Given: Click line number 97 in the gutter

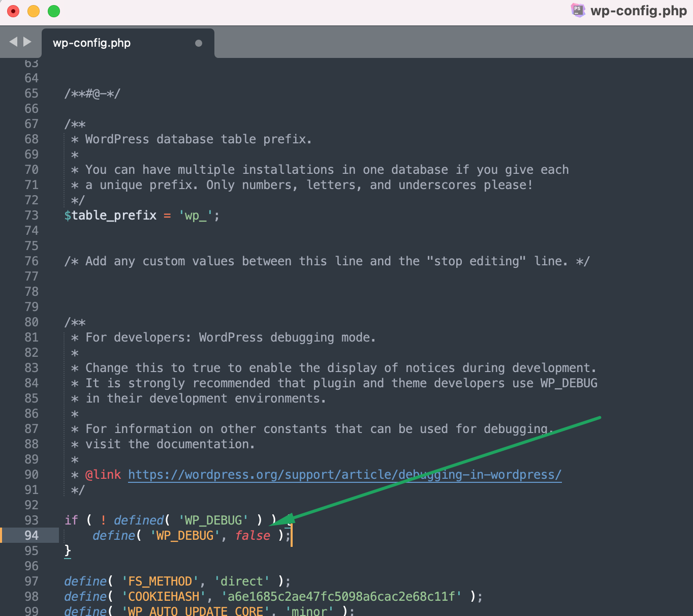Looking at the screenshot, I should click(31, 581).
